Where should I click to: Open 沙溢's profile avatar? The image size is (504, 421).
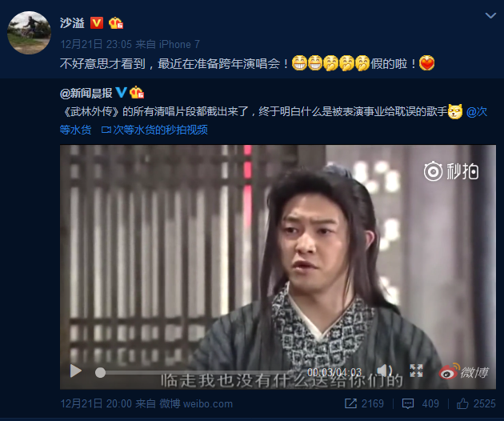(x=29, y=33)
